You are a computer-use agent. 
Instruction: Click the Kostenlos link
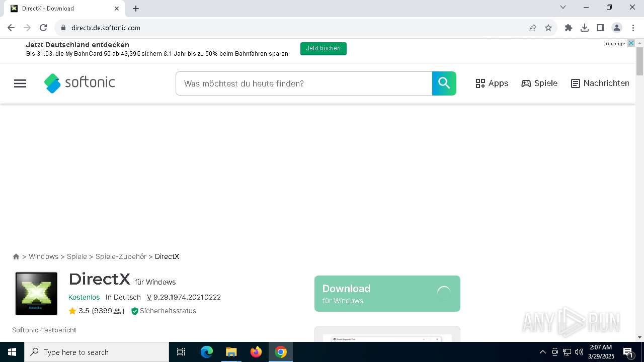(x=84, y=297)
